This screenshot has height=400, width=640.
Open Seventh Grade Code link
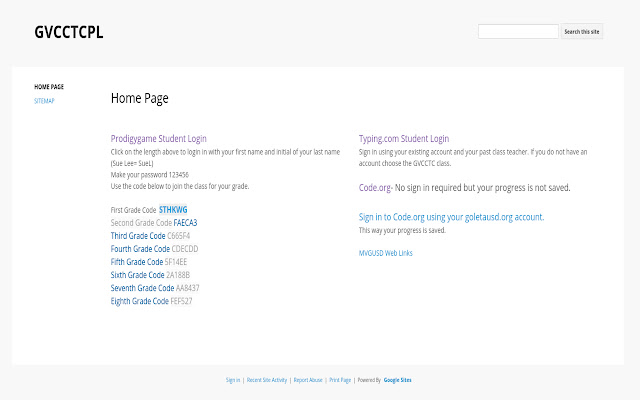(x=142, y=288)
